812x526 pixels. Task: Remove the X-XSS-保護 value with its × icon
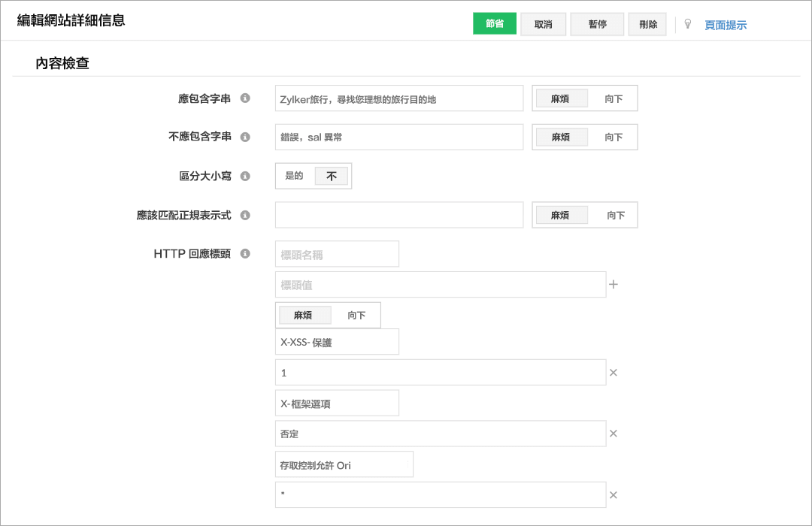tap(614, 372)
